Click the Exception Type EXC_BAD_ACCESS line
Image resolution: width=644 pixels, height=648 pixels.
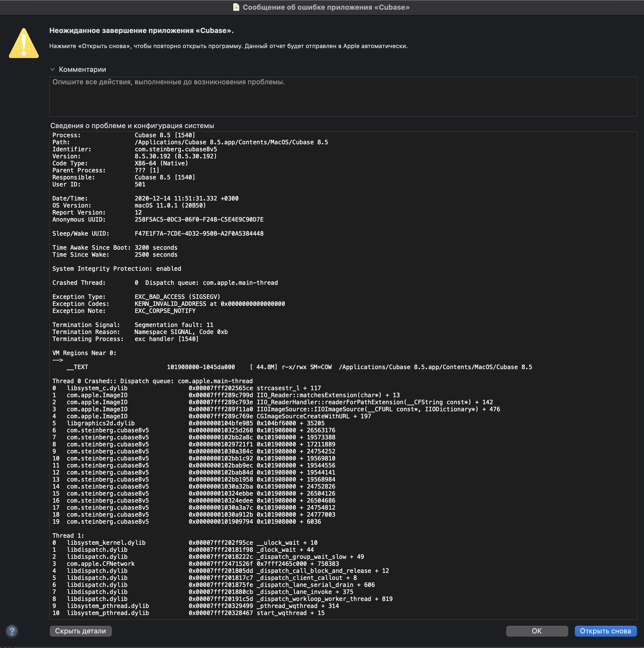(x=136, y=297)
